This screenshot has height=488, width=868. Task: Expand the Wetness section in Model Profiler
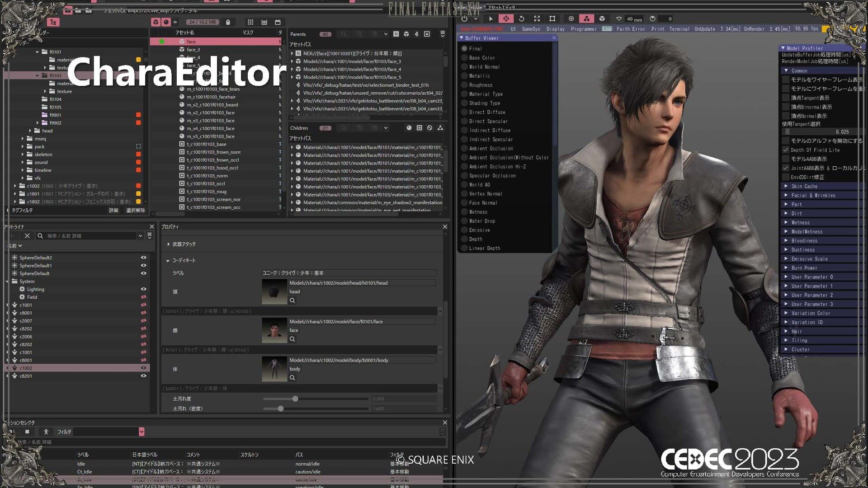[786, 222]
